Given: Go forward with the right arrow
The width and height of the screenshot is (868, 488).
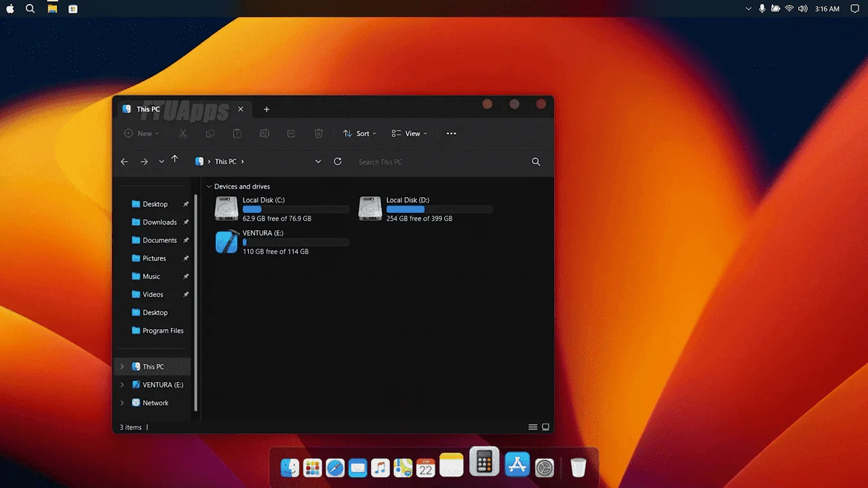Looking at the screenshot, I should click(x=144, y=162).
